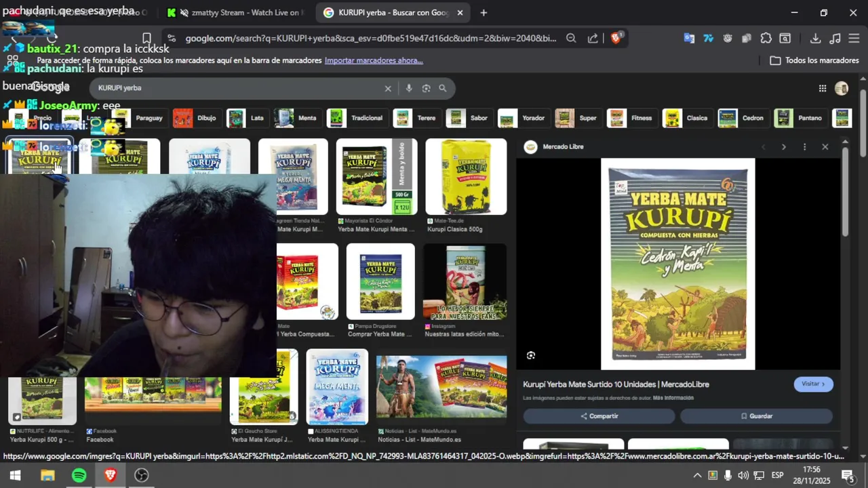Click the KURUPI yerba search input field
Image resolution: width=868 pixels, height=488 pixels.
click(237, 88)
